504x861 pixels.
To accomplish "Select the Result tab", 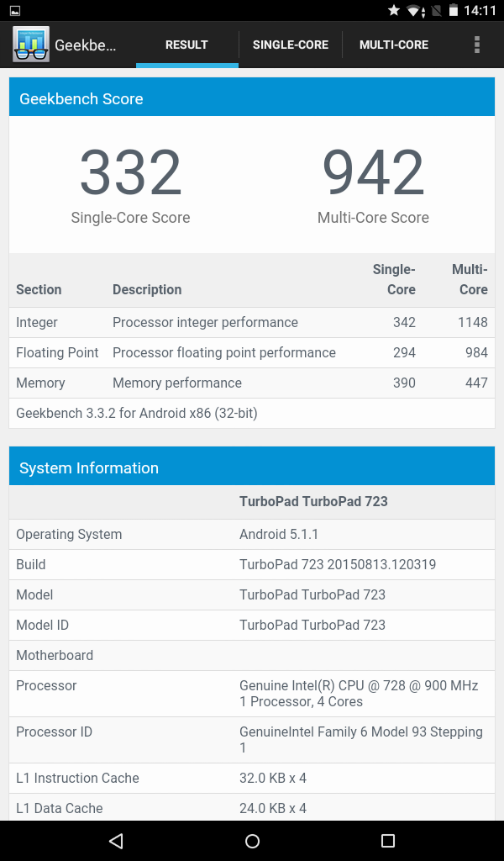I will pyautogui.click(x=186, y=45).
